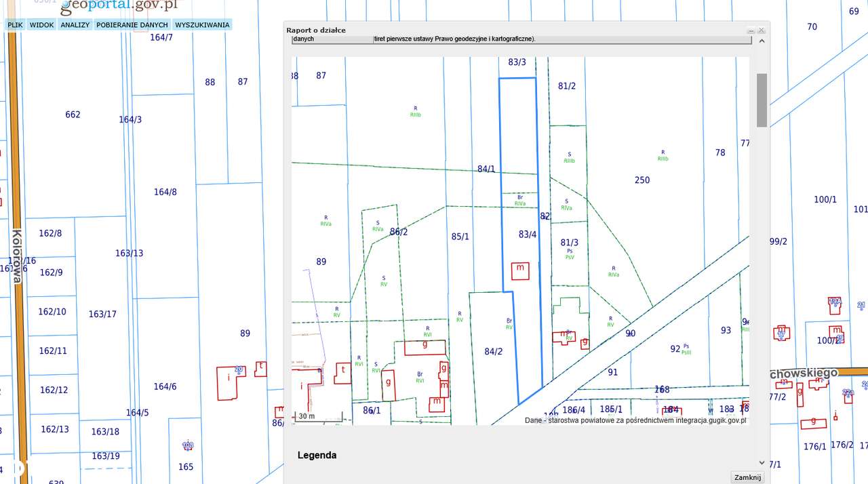Image resolution: width=868 pixels, height=484 pixels.
Task: Click parcel 662 on the background map
Action: tap(73, 115)
